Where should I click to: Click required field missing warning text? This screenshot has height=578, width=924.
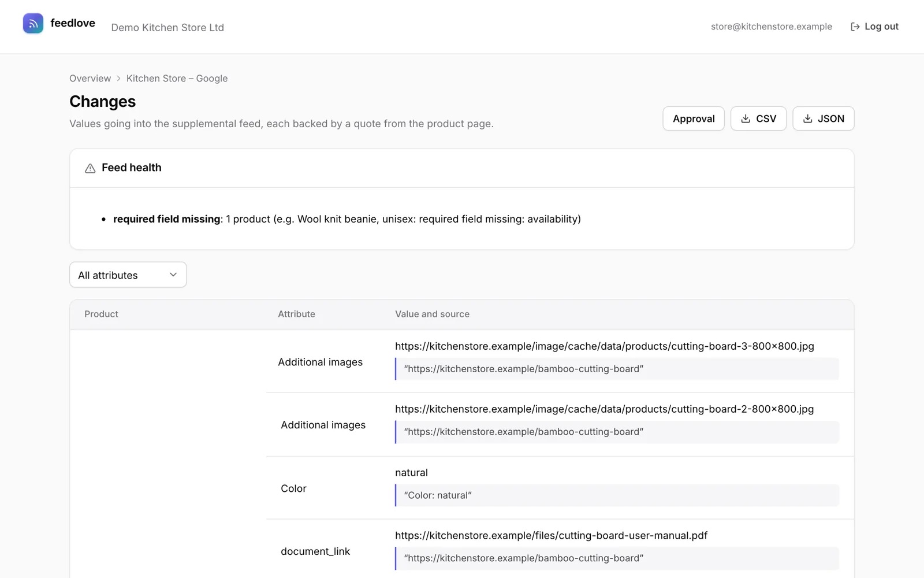[347, 219]
